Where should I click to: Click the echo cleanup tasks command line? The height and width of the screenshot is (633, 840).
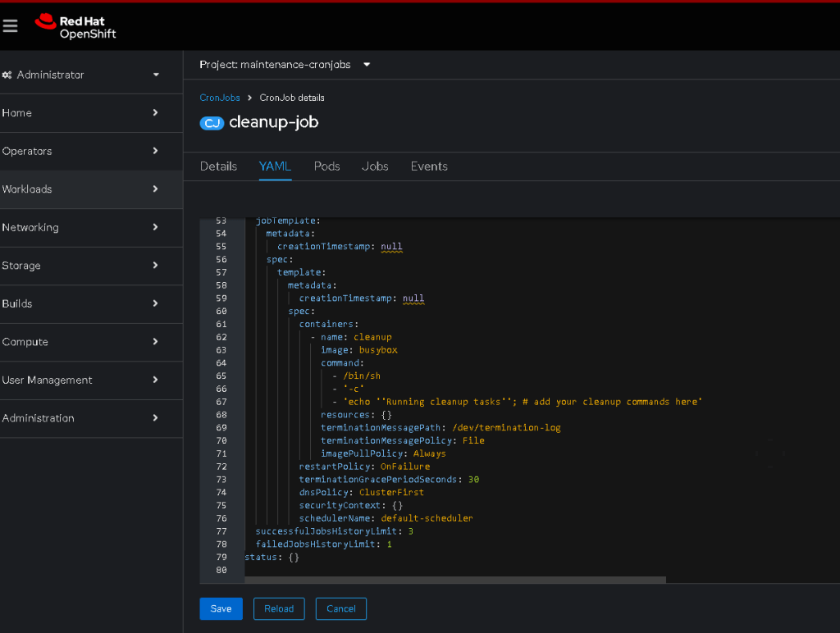pyautogui.click(x=517, y=402)
